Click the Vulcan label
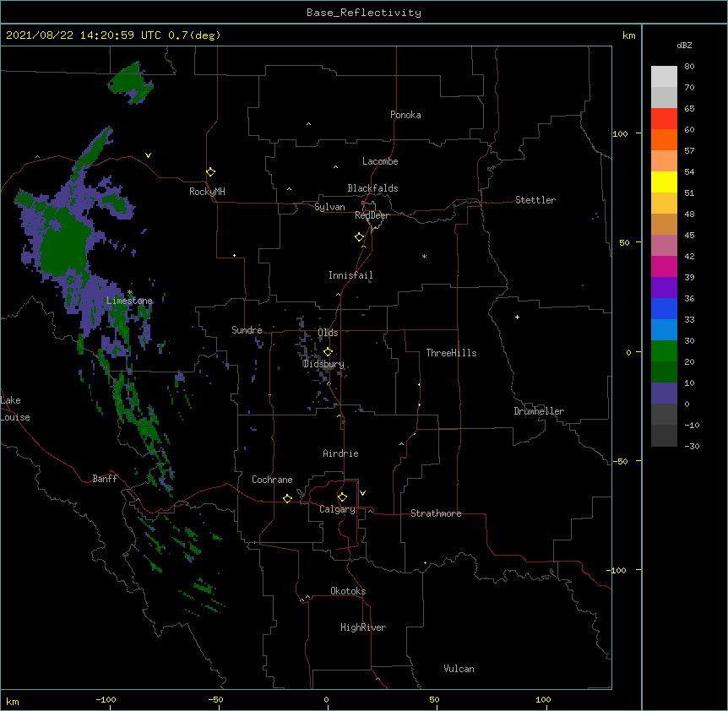The image size is (728, 711). pyautogui.click(x=459, y=669)
